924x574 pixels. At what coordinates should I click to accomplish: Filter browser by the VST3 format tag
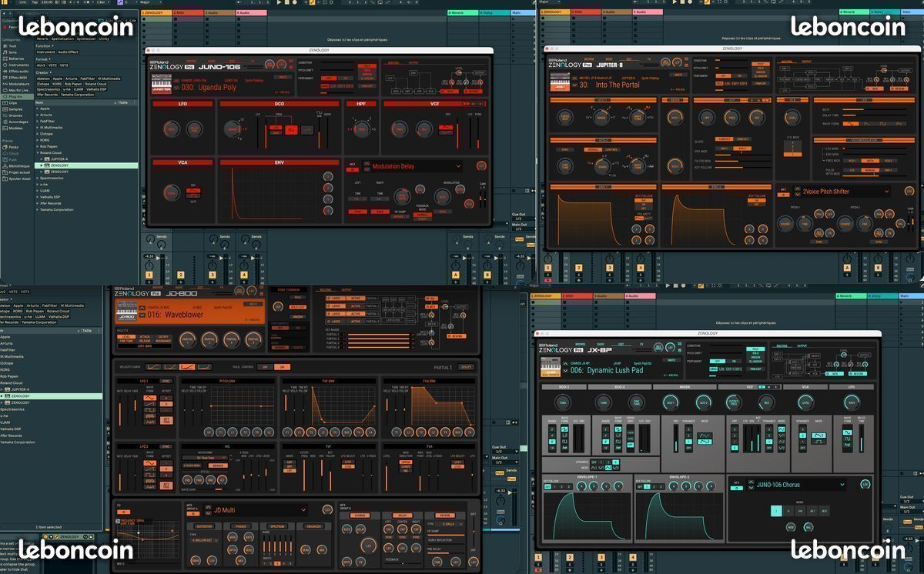[63, 65]
